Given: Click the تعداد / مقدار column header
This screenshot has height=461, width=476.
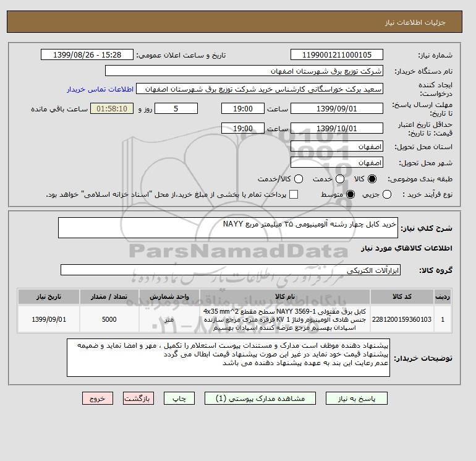Looking at the screenshot, I should pyautogui.click(x=109, y=296).
